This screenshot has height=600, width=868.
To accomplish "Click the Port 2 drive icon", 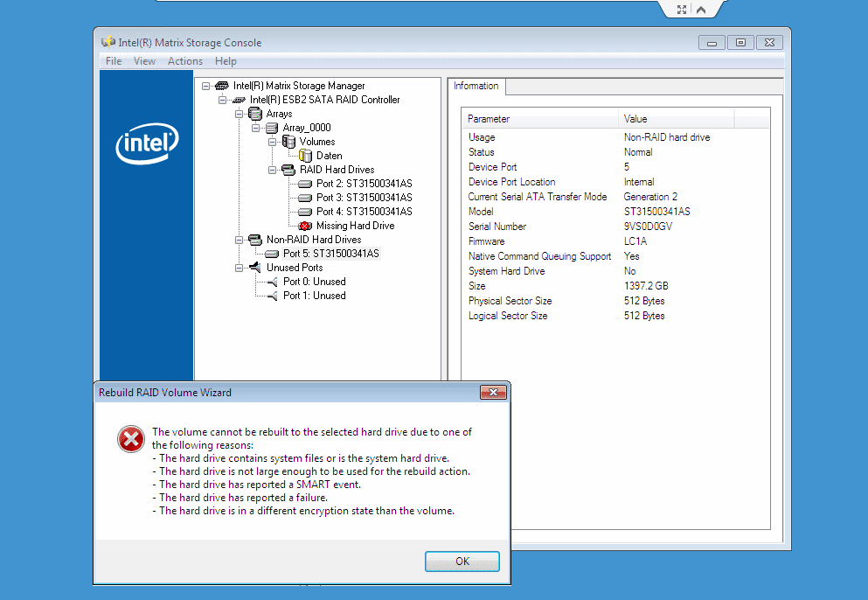I will (305, 184).
